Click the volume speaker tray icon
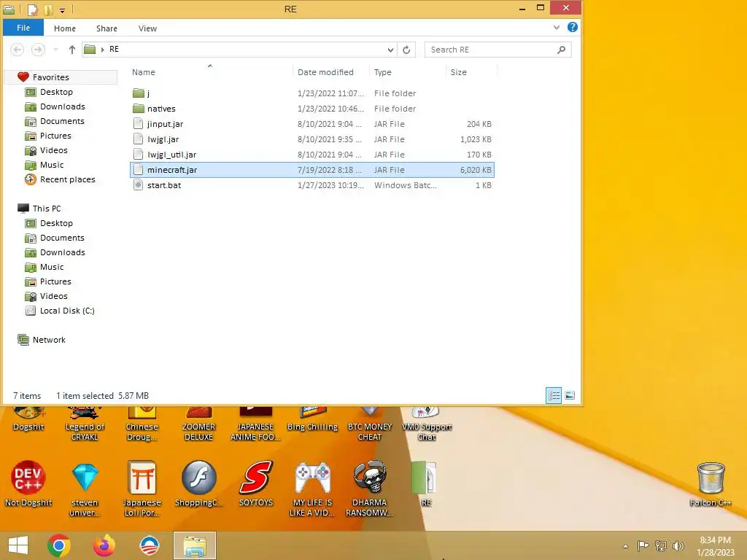The height and width of the screenshot is (560, 747). coord(678,545)
